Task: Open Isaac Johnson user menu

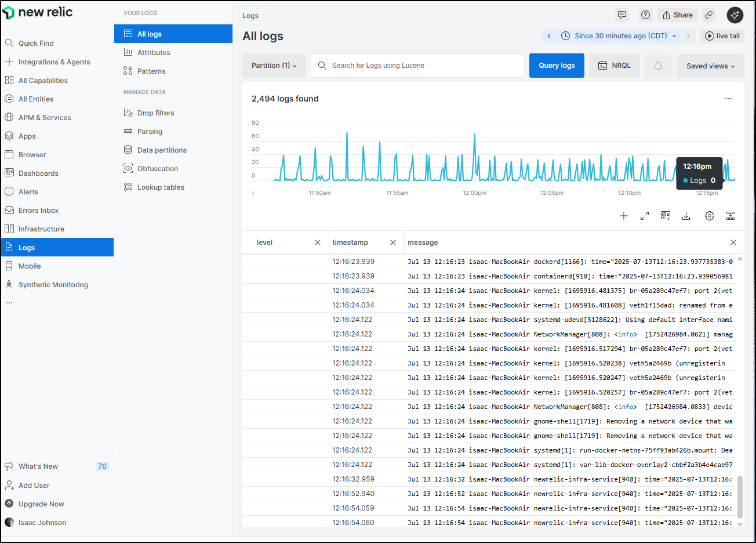Action: 57,522
